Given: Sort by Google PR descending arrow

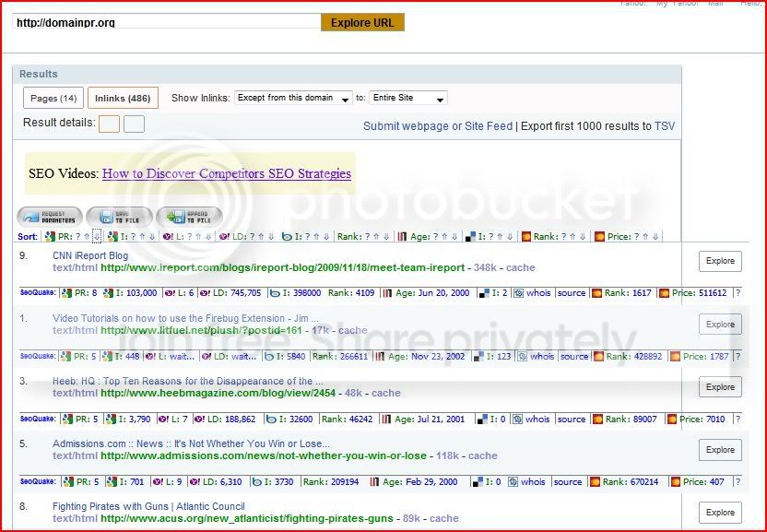Looking at the screenshot, I should 97,237.
